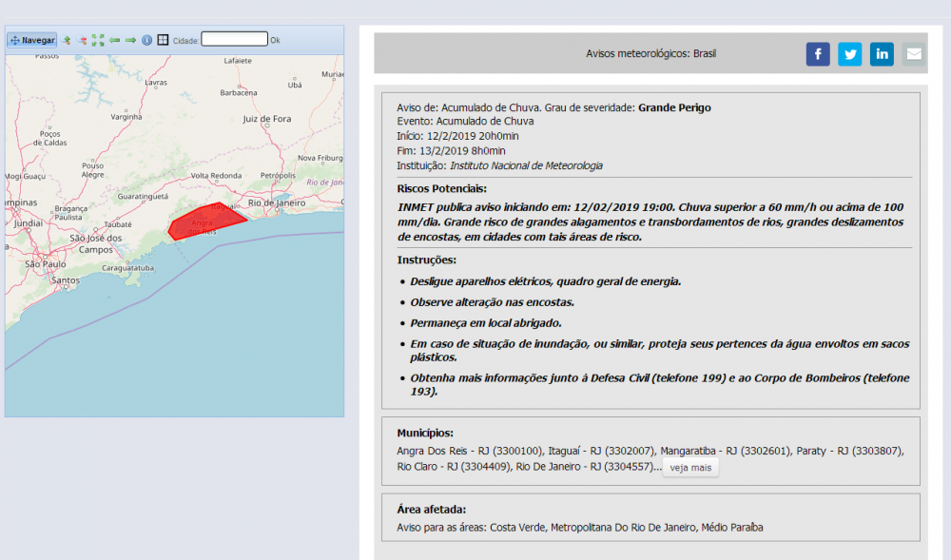Click the Cidade search input field
This screenshot has width=951, height=560.
(x=234, y=40)
